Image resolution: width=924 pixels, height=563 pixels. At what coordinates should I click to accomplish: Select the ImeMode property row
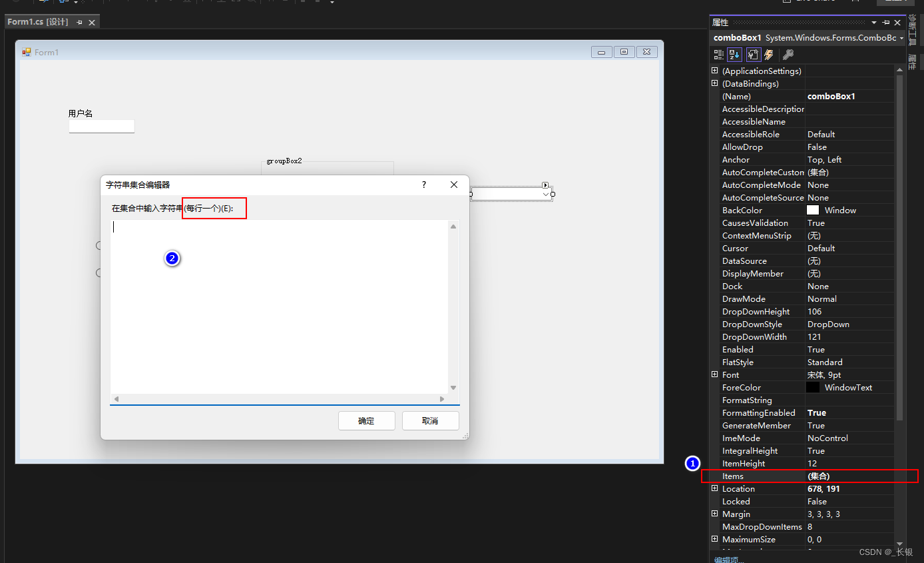click(x=802, y=438)
